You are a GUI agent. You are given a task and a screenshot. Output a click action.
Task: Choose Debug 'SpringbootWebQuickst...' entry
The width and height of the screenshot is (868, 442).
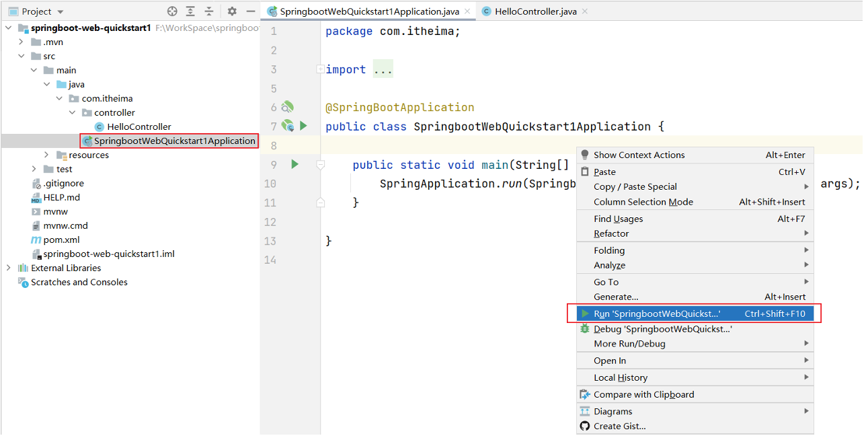pos(695,329)
